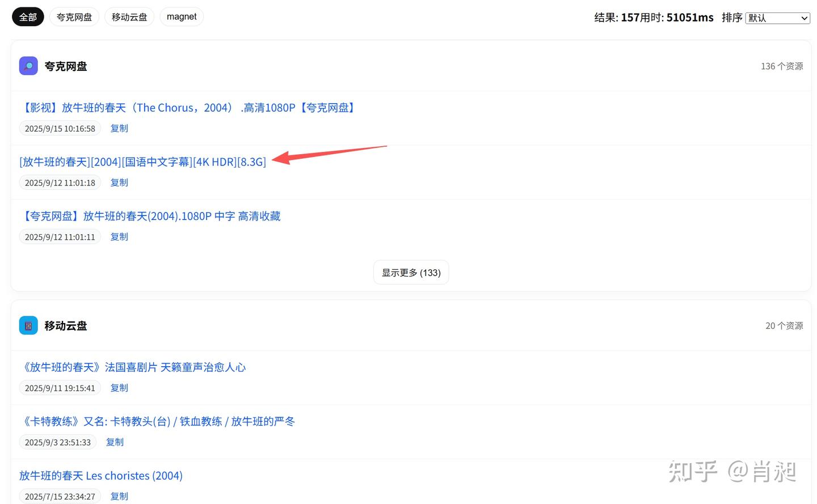
Task: Click the 夸克网盘 section logo icon
Action: [x=28, y=66]
